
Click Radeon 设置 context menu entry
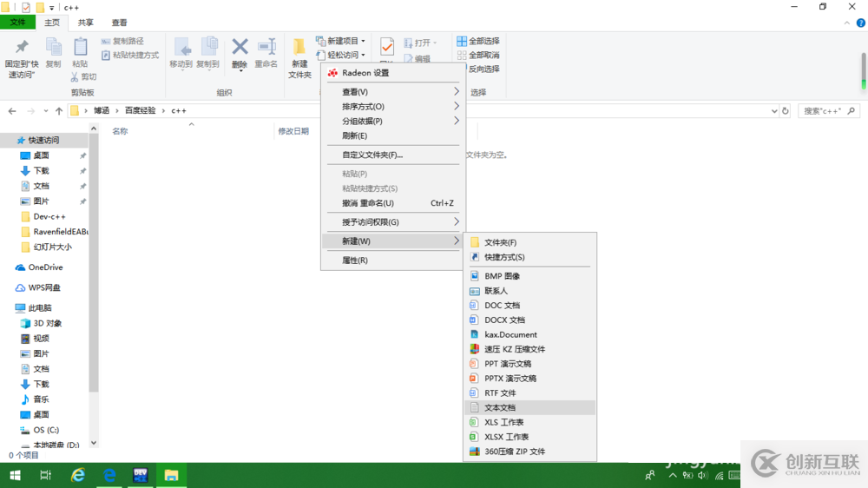392,73
